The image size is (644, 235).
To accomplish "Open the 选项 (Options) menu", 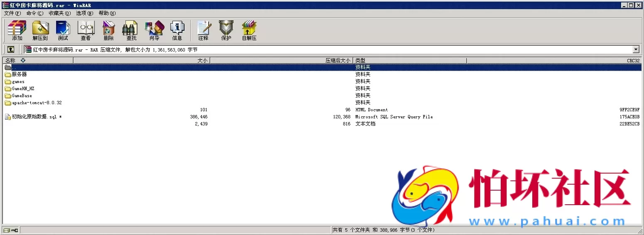I will click(x=84, y=13).
